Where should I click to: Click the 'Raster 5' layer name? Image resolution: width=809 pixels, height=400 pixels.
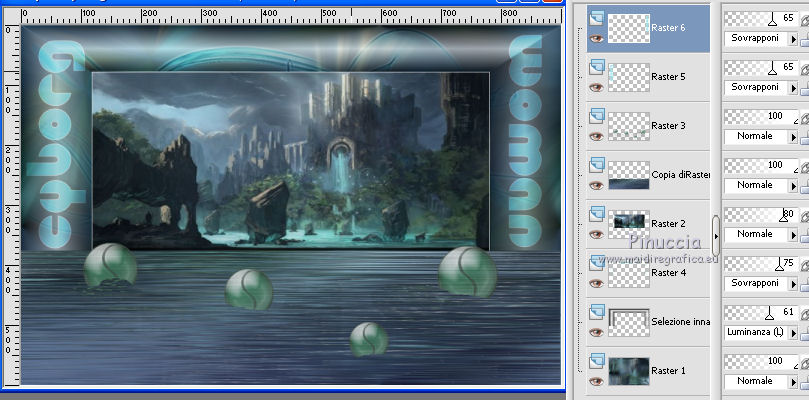coord(668,77)
